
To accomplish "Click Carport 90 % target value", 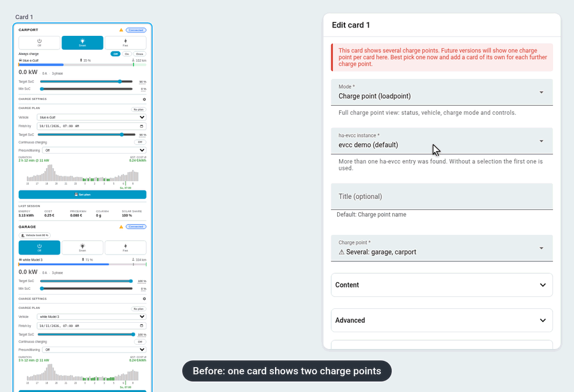I will coord(142,82).
